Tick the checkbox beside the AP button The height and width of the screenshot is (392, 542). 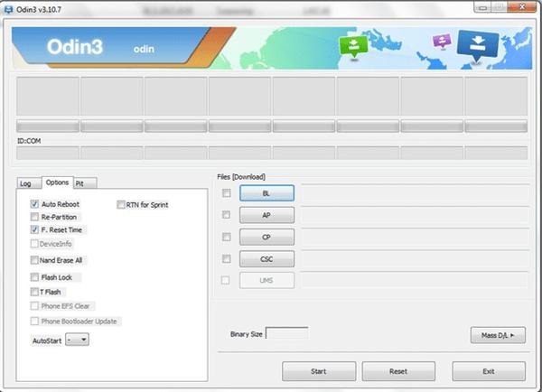pos(226,215)
